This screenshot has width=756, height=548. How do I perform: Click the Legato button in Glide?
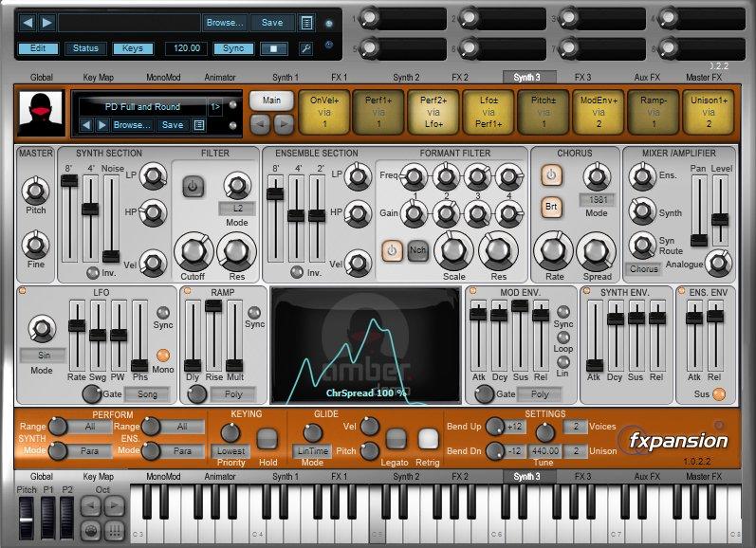point(396,439)
